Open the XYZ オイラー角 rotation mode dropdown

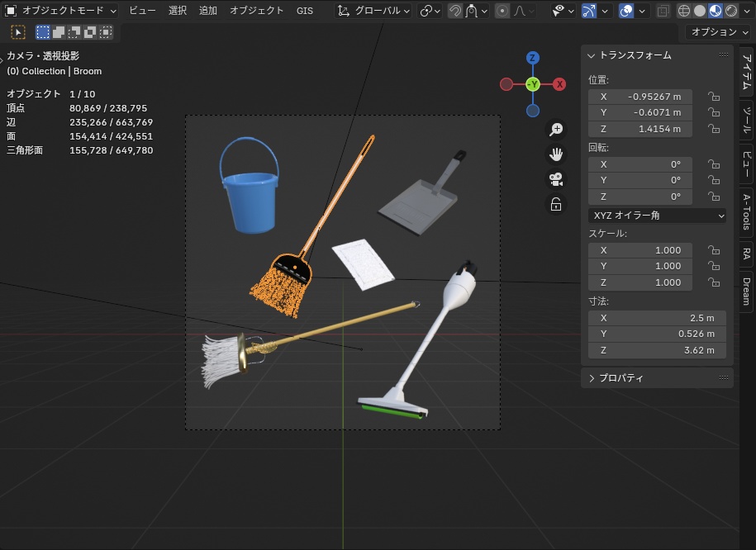click(657, 216)
